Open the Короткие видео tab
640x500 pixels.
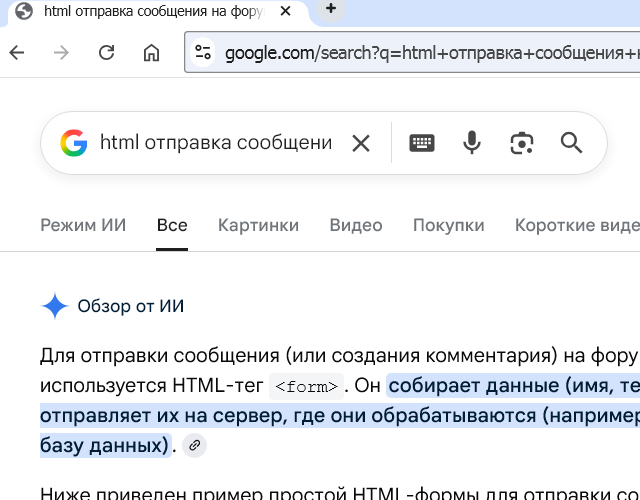(577, 225)
